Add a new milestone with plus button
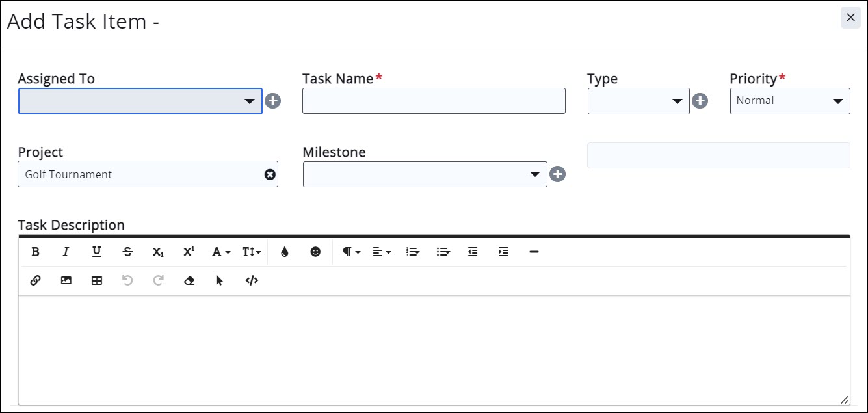 pyautogui.click(x=557, y=174)
